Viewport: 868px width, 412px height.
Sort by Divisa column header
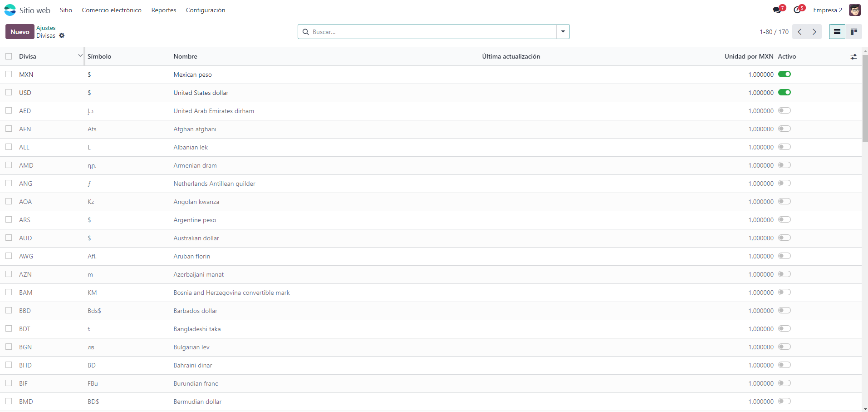coord(28,56)
